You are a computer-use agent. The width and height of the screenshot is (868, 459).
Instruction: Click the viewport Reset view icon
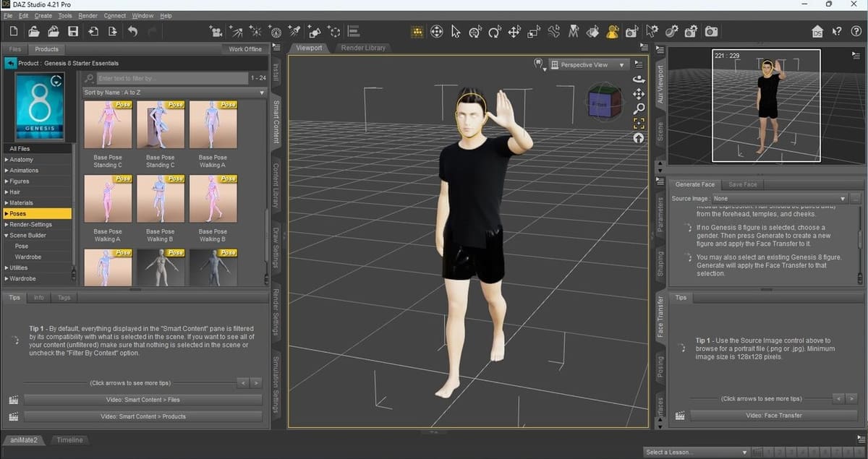click(x=639, y=137)
